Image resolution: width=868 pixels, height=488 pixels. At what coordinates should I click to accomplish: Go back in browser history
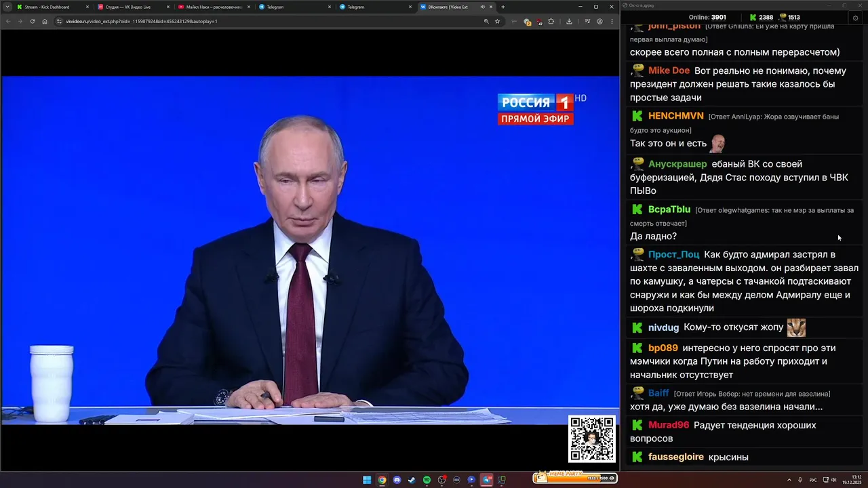coord(8,21)
